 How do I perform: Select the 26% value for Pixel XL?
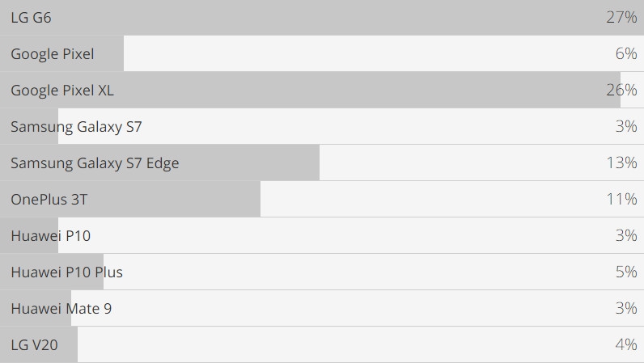pos(621,91)
